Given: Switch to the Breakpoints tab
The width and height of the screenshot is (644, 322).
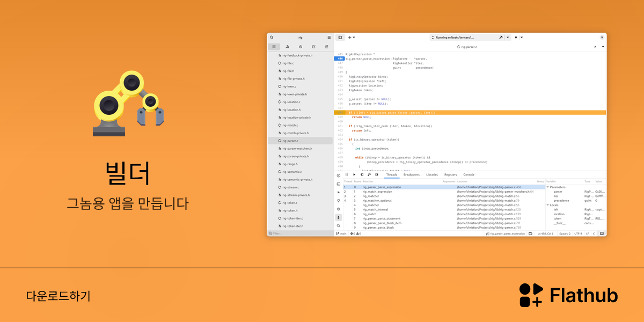Looking at the screenshot, I should pyautogui.click(x=412, y=174).
